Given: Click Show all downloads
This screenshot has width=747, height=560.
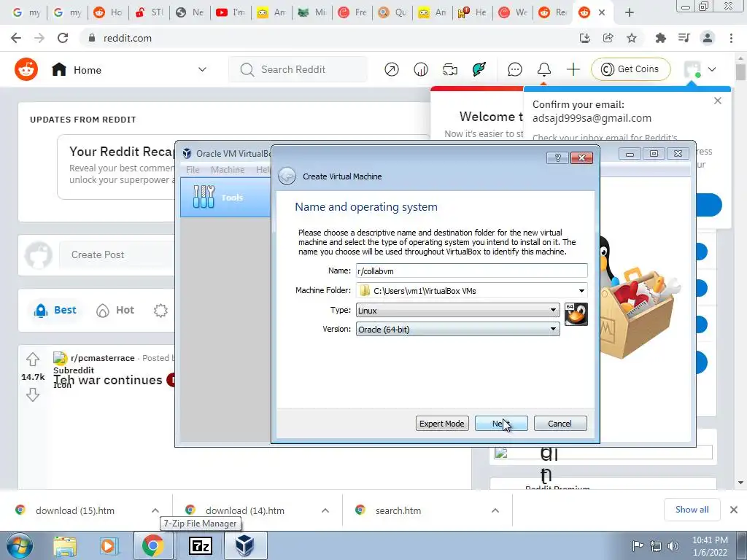Looking at the screenshot, I should click(692, 510).
